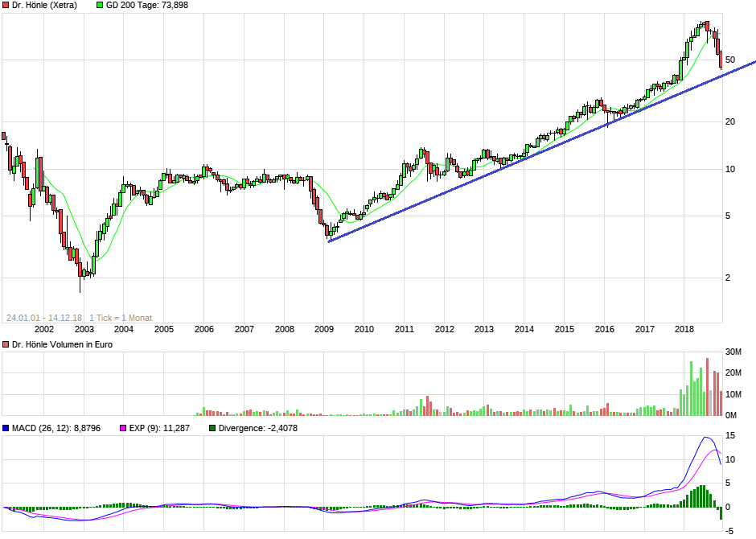The height and width of the screenshot is (539, 756).
Task: Click the magenta EXP (9) legend swatch
Action: [x=123, y=428]
